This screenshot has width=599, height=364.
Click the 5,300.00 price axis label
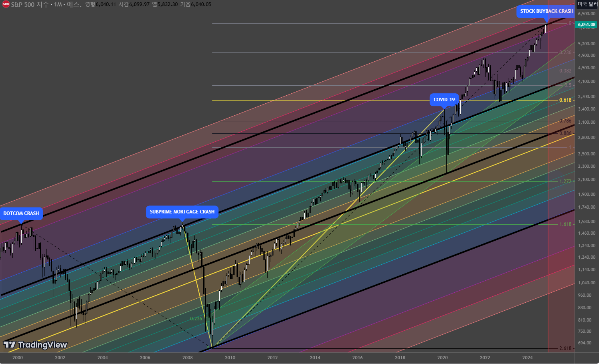pyautogui.click(x=587, y=44)
